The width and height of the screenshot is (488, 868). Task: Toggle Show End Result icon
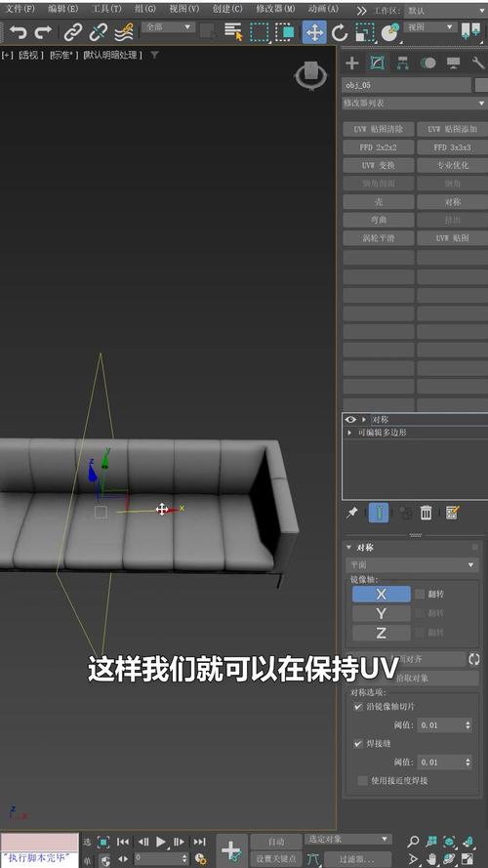(x=379, y=513)
